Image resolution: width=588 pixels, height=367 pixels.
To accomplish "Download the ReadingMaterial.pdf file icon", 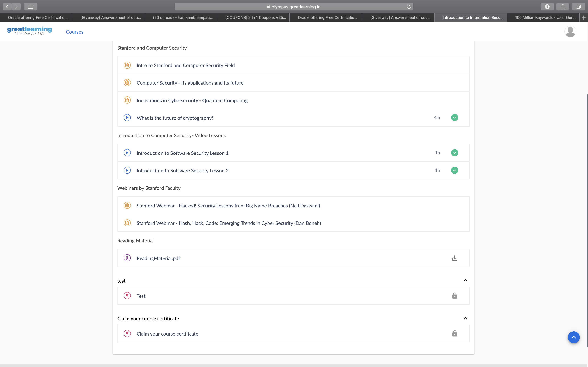I will pos(454,258).
